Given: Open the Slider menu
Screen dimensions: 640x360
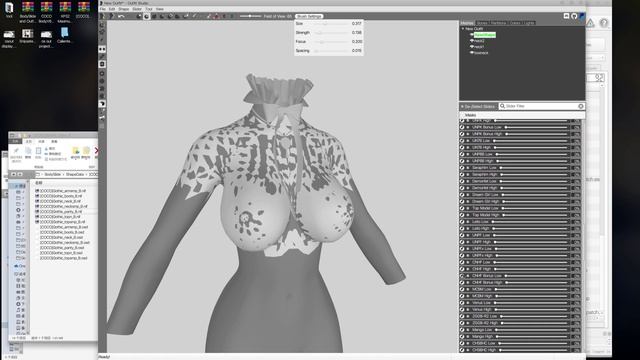Looking at the screenshot, I should pos(137,9).
